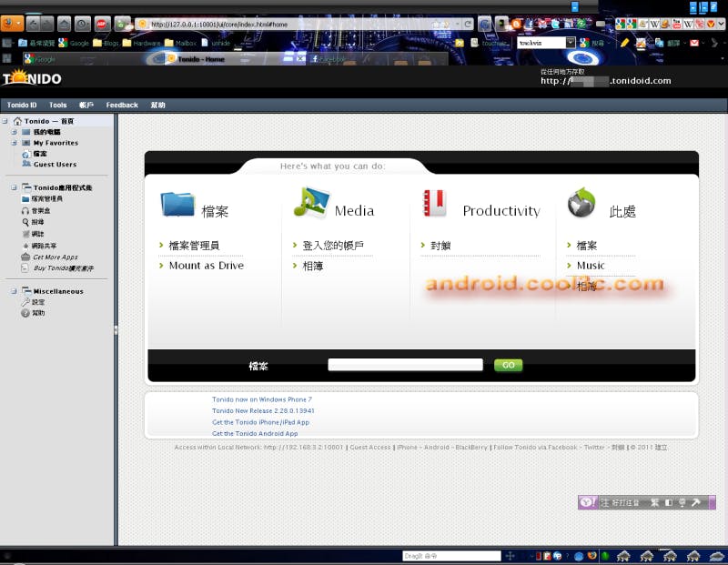Open the headphones music app in sidebar
728x565 pixels.
[25, 211]
